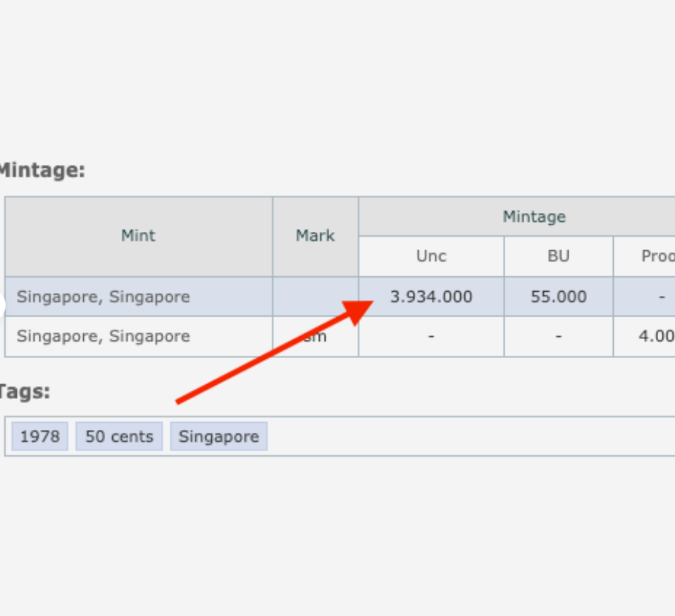
Task: Click the Proof dash in the highlighted row
Action: [661, 297]
